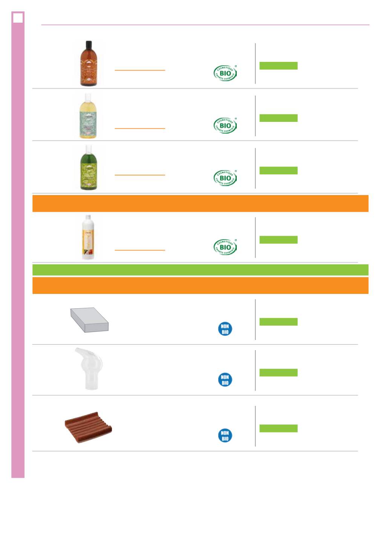The width and height of the screenshot is (392, 555).
Task: Click the BIO logo beside pale yellow bottle
Action: click(225, 125)
